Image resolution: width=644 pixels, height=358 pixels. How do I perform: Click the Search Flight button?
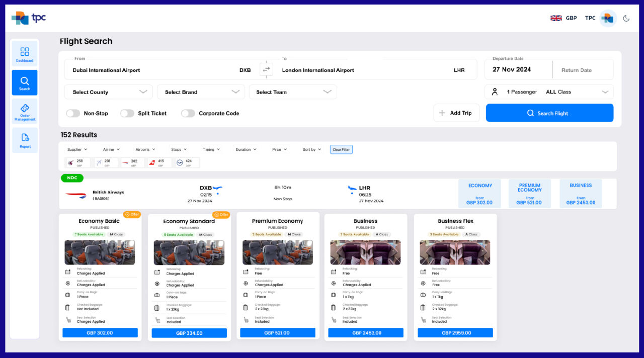coord(549,113)
